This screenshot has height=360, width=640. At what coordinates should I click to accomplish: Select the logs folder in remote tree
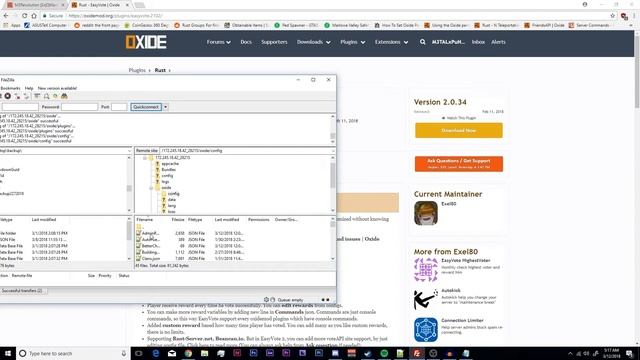click(165, 182)
